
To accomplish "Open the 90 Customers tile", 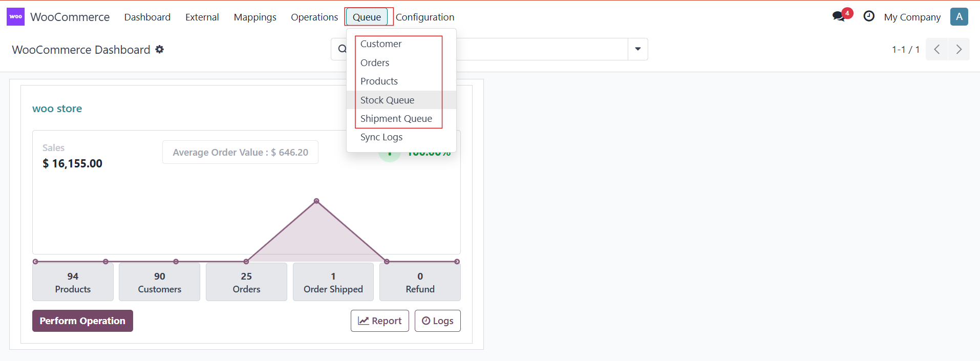I will coord(159,282).
